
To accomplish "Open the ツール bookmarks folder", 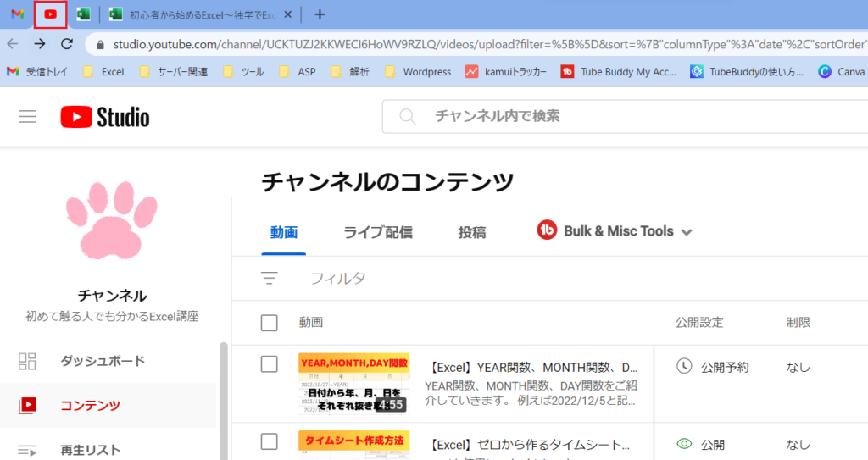I will tap(243, 71).
